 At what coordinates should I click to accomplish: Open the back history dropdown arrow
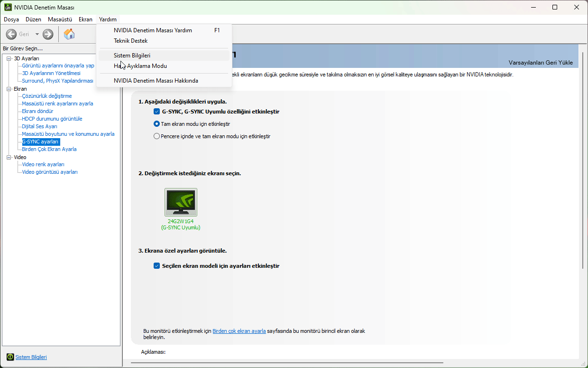pos(37,34)
